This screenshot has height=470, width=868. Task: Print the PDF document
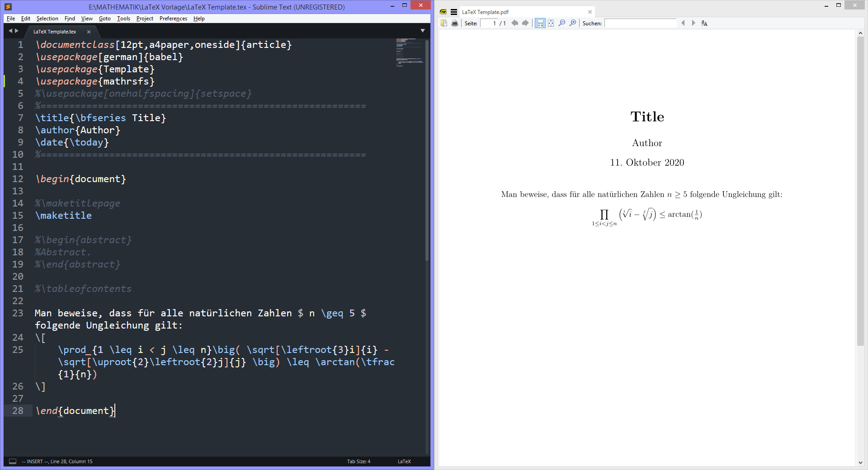(455, 23)
